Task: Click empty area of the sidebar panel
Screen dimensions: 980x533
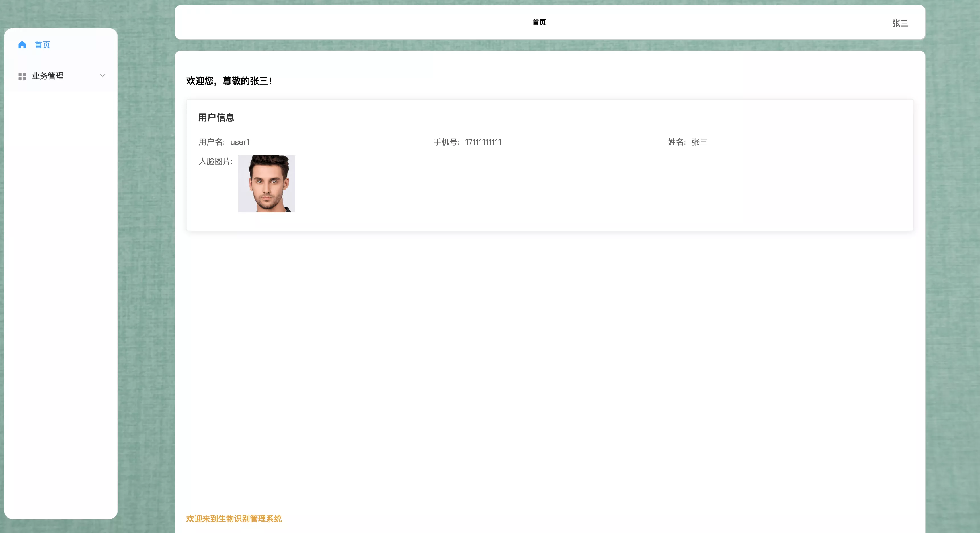Action: [x=61, y=305]
